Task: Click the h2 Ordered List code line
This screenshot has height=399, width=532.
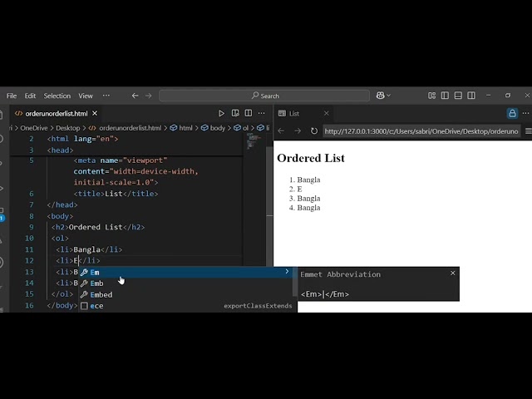Action: [x=98, y=227]
